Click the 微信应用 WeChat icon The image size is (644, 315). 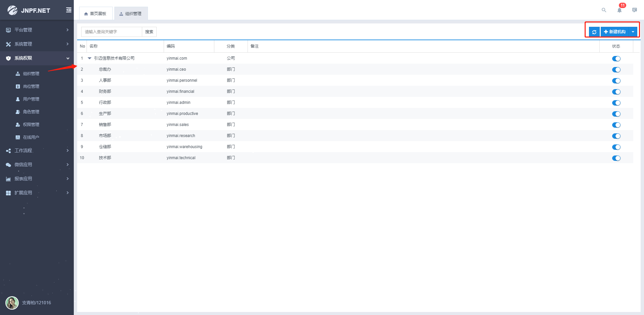pyautogui.click(x=8, y=165)
